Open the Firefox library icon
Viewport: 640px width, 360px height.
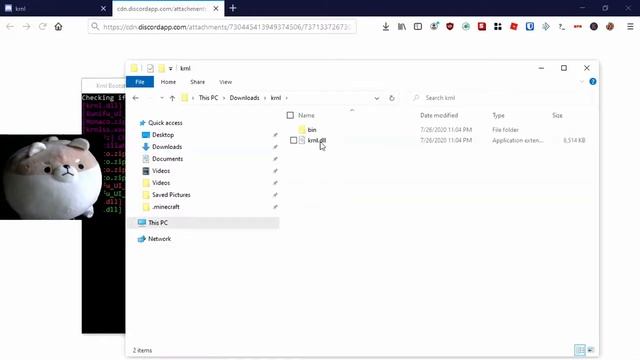(402, 27)
